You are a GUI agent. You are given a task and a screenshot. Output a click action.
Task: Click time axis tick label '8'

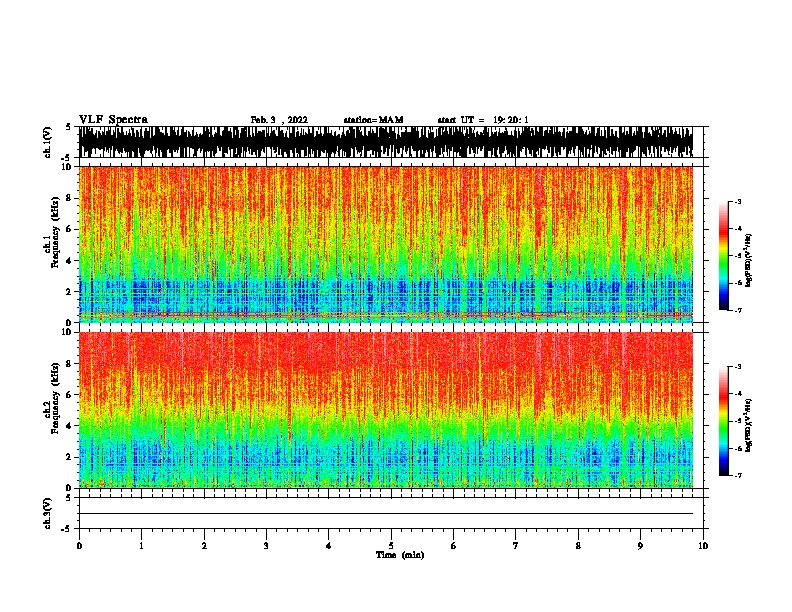578,546
